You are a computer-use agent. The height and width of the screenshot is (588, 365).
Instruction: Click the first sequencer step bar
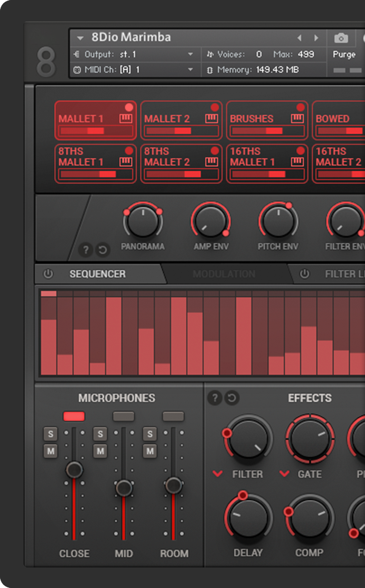pos(49,347)
